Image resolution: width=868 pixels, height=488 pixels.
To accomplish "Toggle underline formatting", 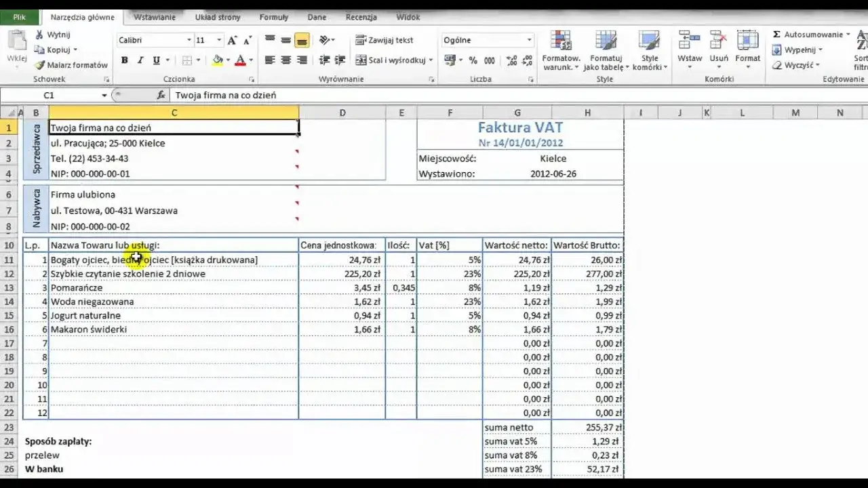I will [156, 60].
